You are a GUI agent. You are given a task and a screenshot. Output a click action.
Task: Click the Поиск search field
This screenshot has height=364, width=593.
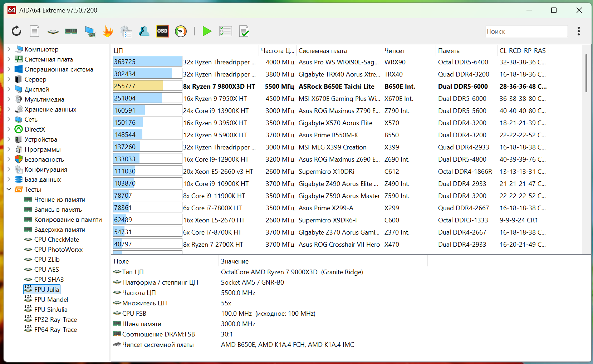click(526, 31)
